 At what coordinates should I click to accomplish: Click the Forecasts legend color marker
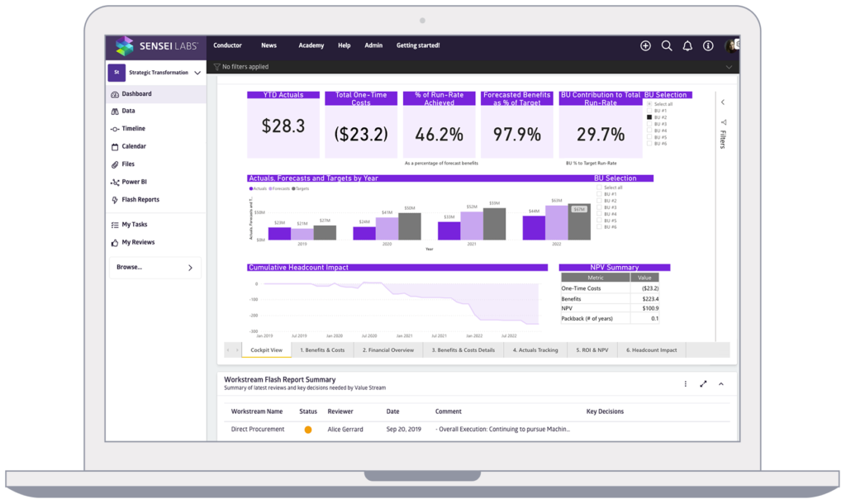270,189
